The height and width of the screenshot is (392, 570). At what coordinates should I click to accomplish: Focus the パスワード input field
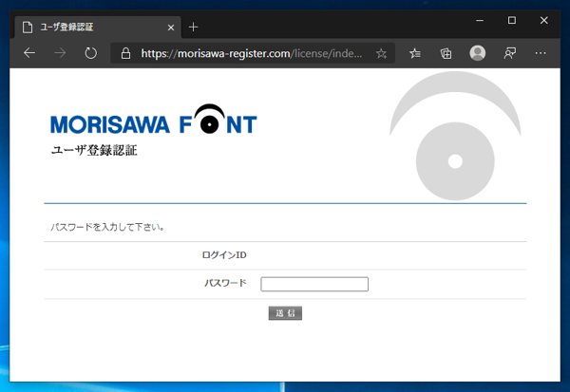[x=314, y=284]
